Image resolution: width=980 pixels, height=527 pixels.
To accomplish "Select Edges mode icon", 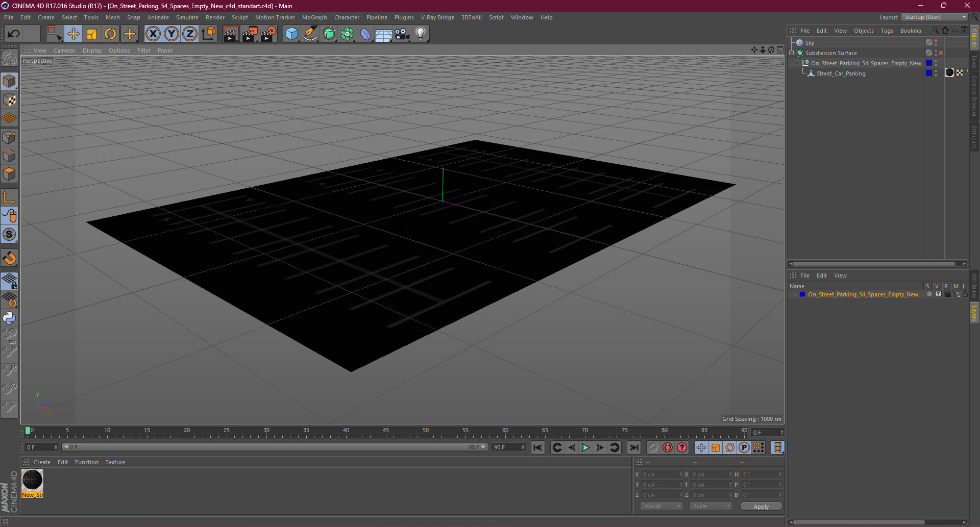I will click(x=9, y=156).
